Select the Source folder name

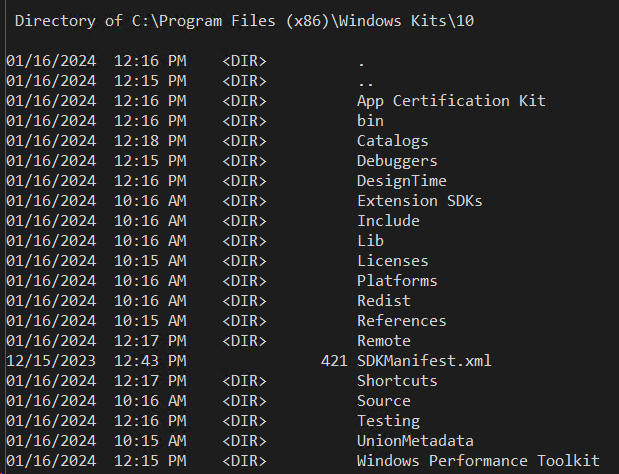(x=384, y=401)
